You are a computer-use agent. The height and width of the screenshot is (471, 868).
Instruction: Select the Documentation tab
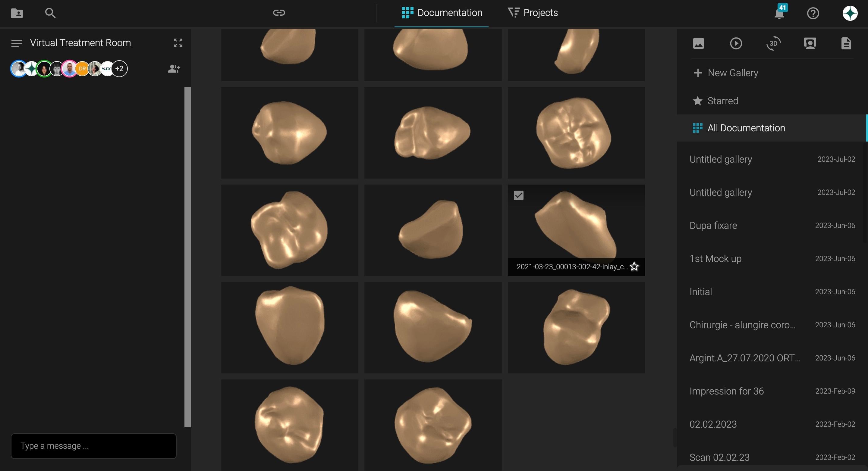click(x=442, y=13)
